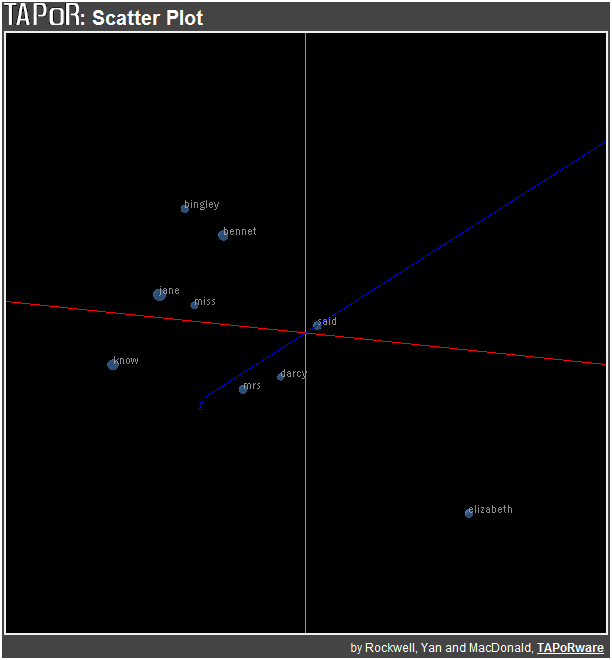
Task: Click the word label 'know'
Action: click(x=126, y=360)
